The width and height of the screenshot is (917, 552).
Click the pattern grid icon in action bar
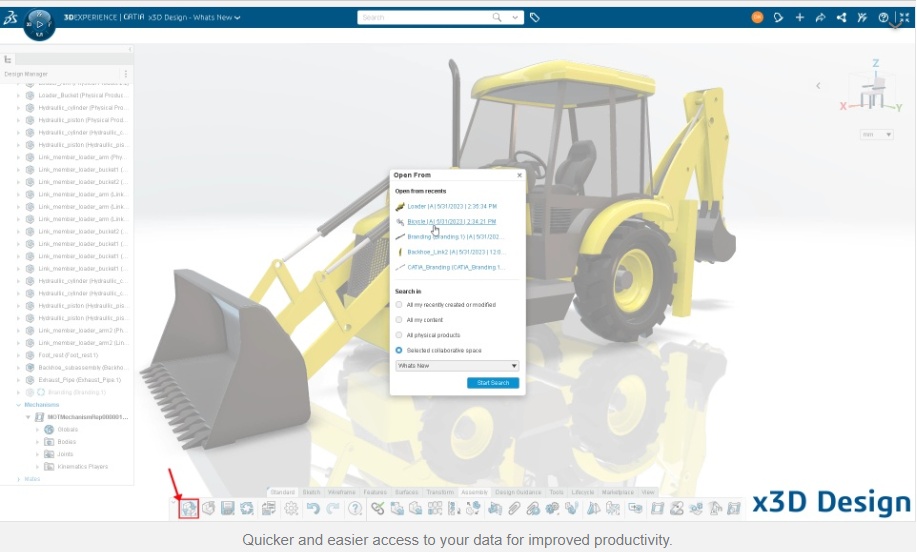pos(435,509)
